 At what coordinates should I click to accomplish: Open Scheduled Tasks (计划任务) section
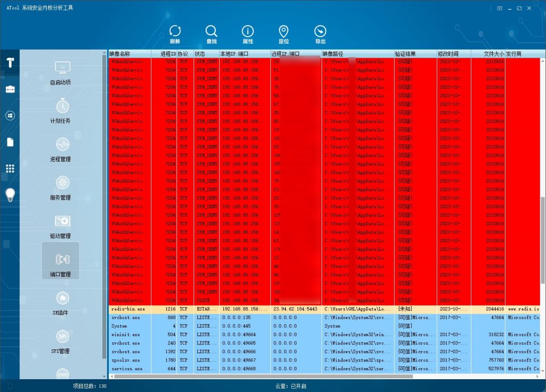(x=61, y=111)
